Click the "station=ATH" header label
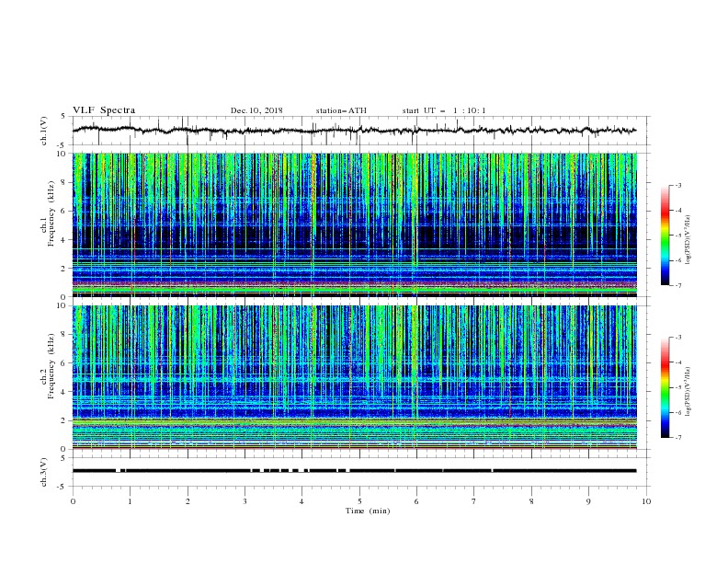Image resolution: width=728 pixels, height=563 pixels. click(341, 110)
